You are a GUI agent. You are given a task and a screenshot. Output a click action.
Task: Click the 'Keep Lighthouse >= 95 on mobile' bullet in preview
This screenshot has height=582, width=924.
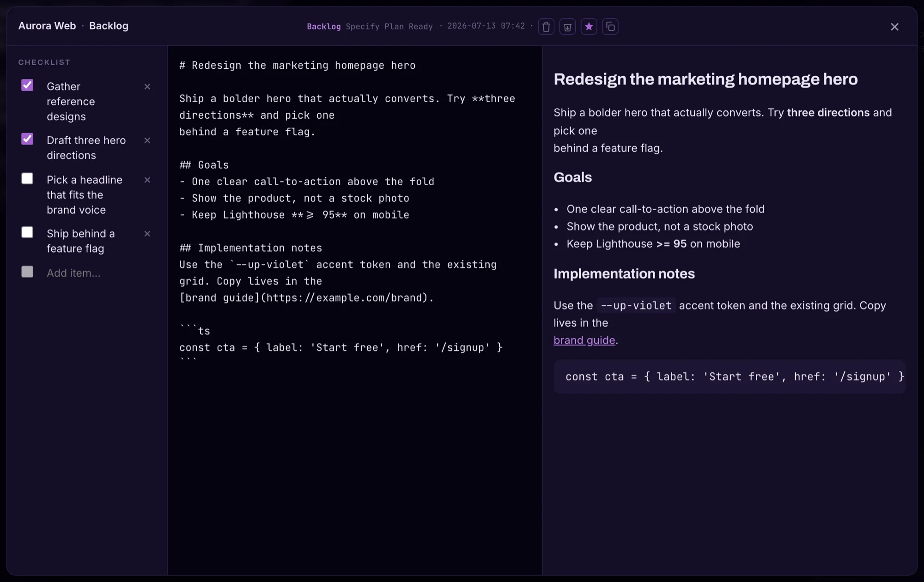[653, 244]
